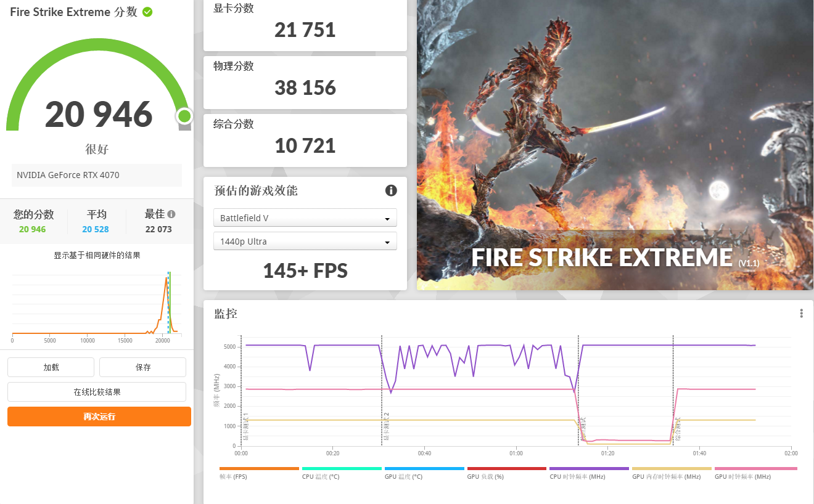Click the green validation checkmark beside the title
Viewport: 814px width, 504px height.
pos(147,12)
